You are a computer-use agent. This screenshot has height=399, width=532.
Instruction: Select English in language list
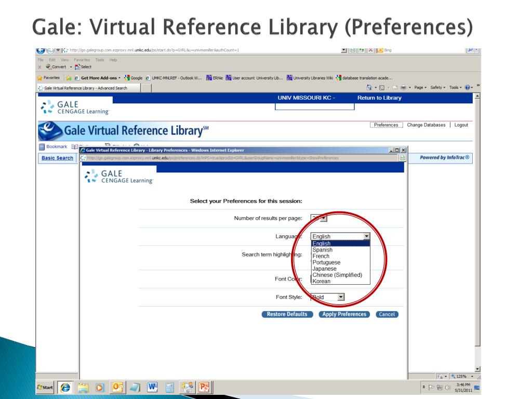point(340,243)
